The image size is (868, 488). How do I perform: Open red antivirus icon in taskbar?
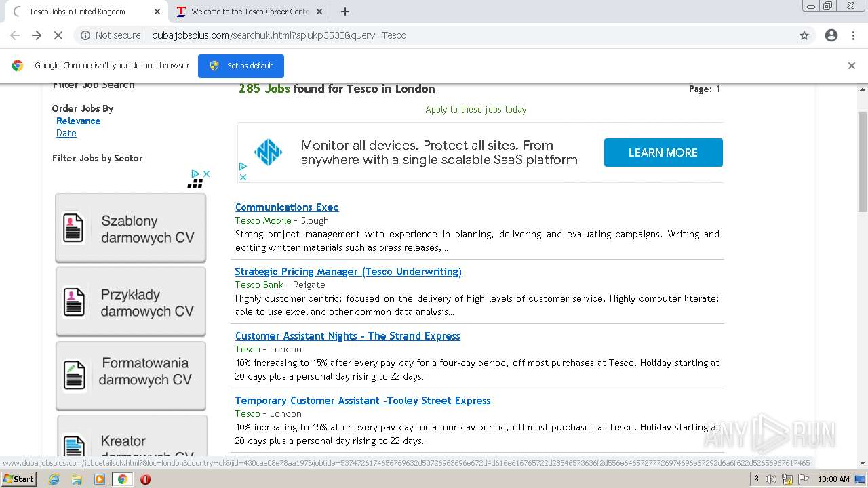145,479
